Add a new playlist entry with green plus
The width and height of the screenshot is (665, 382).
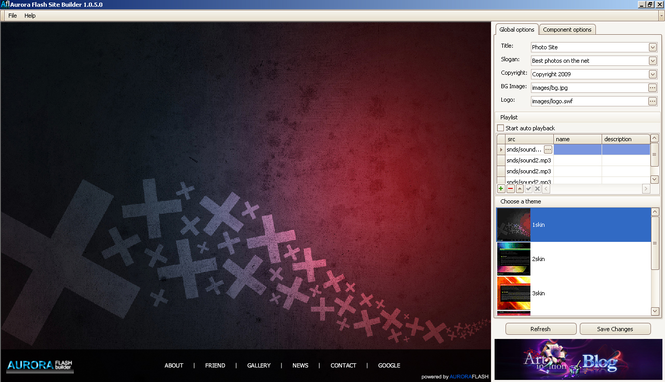pyautogui.click(x=501, y=189)
